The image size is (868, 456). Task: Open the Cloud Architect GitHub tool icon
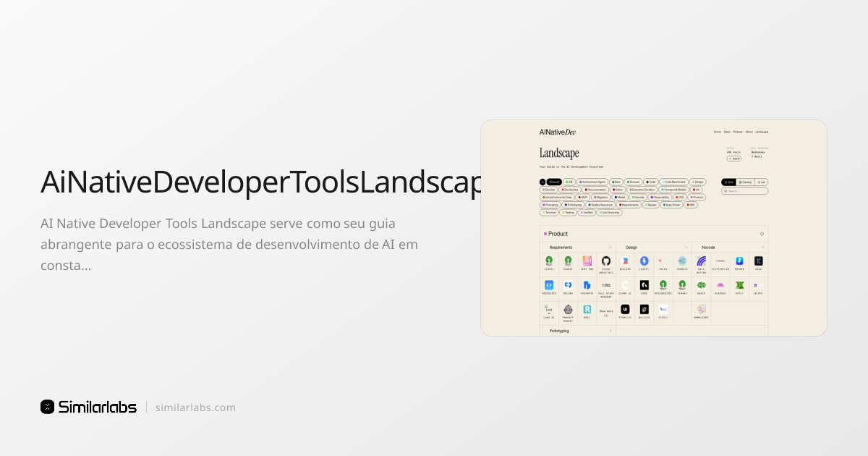point(606,261)
